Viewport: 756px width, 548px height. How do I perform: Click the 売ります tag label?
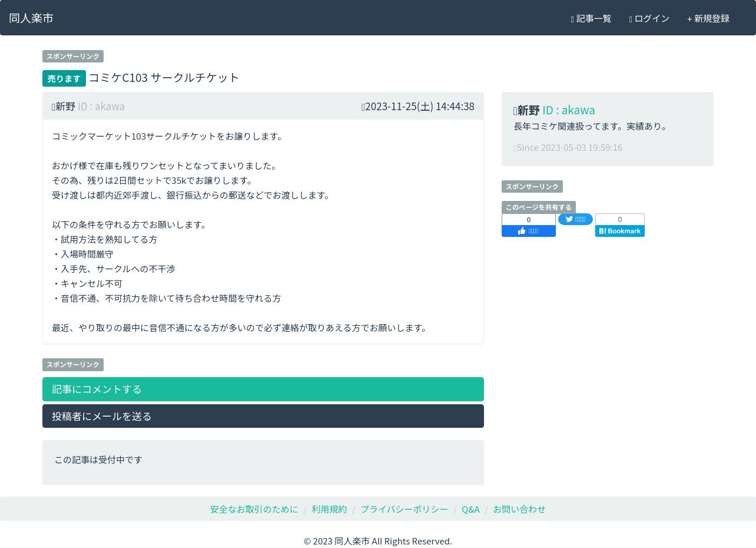[x=64, y=78]
